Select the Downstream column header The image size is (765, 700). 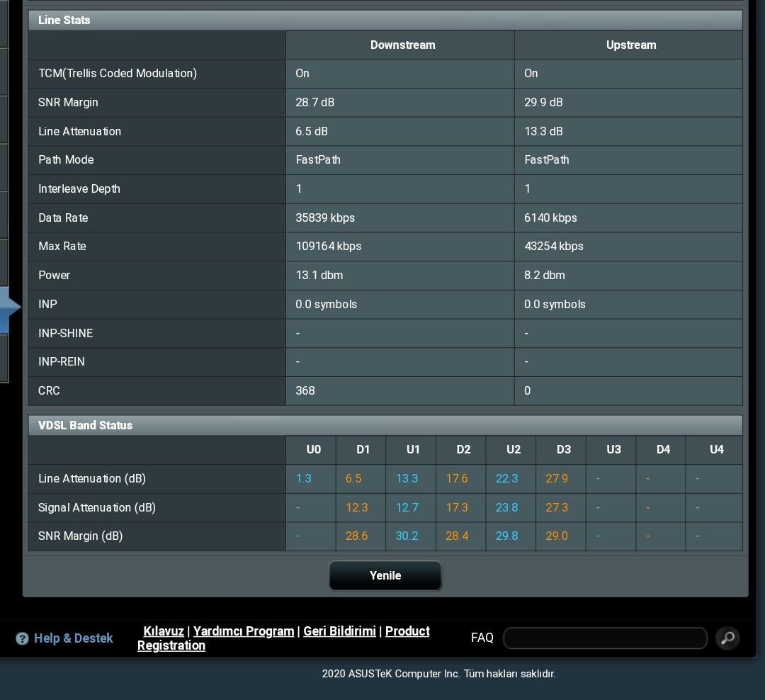tap(402, 45)
